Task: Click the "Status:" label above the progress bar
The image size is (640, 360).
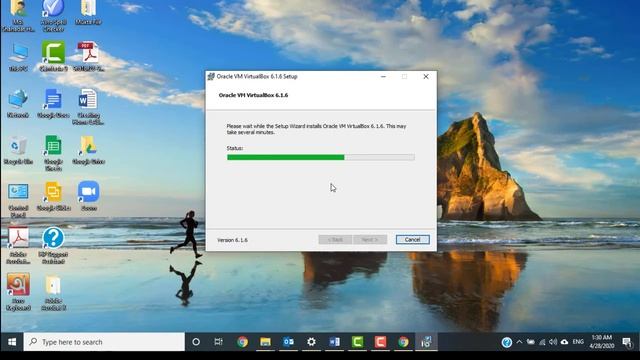Action: point(235,148)
